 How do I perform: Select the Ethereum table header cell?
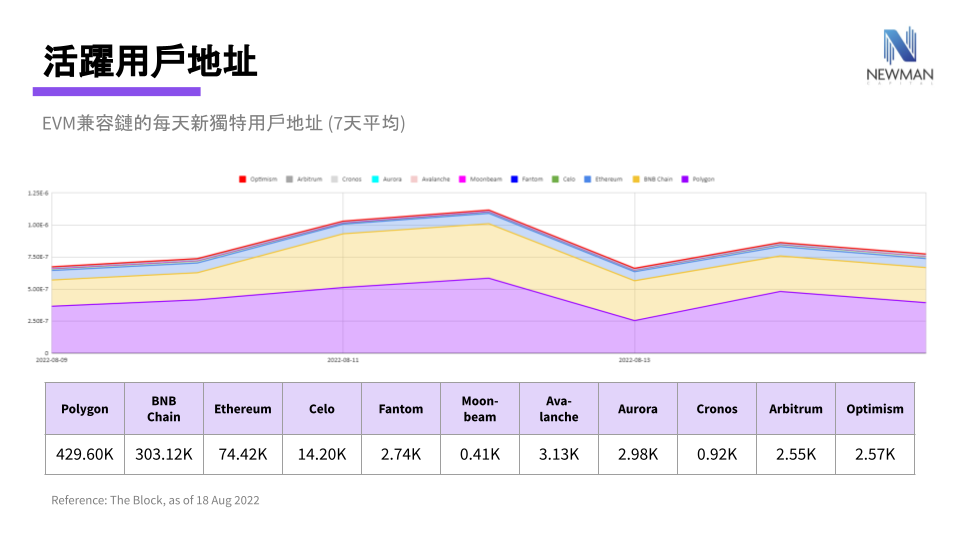[242, 409]
